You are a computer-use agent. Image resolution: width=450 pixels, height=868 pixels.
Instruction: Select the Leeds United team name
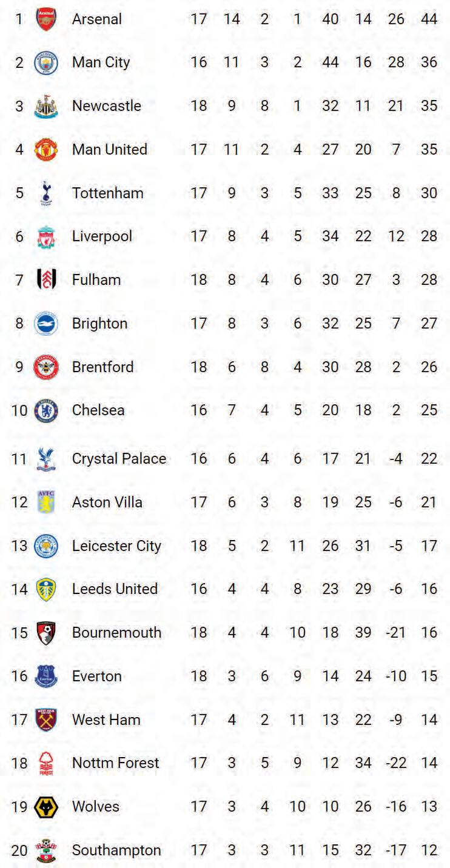[115, 589]
